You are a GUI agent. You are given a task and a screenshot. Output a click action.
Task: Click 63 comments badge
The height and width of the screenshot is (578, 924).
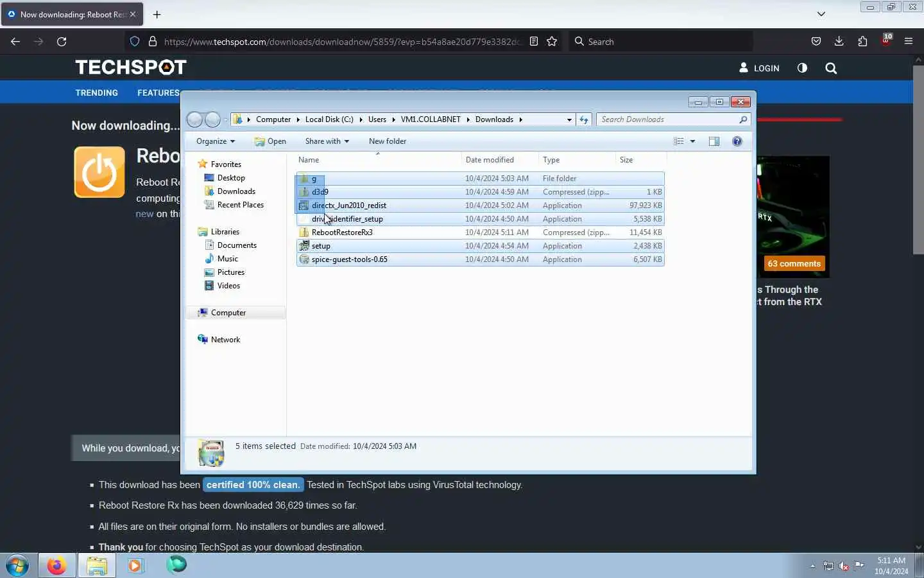[794, 263]
